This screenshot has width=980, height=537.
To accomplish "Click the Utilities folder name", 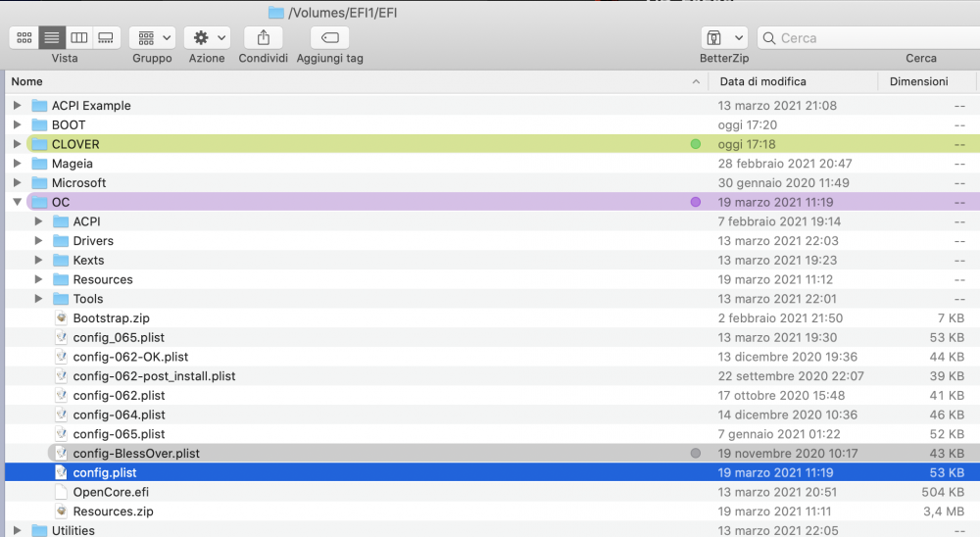I will (73, 531).
